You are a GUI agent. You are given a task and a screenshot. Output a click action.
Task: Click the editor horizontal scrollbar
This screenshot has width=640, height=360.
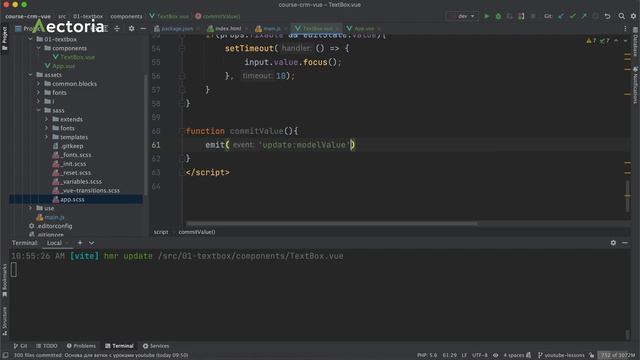pyautogui.click(x=331, y=224)
